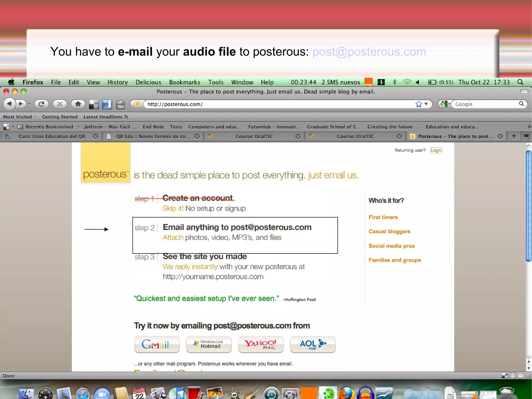
Task: Open the History menu
Action: pyautogui.click(x=117, y=82)
